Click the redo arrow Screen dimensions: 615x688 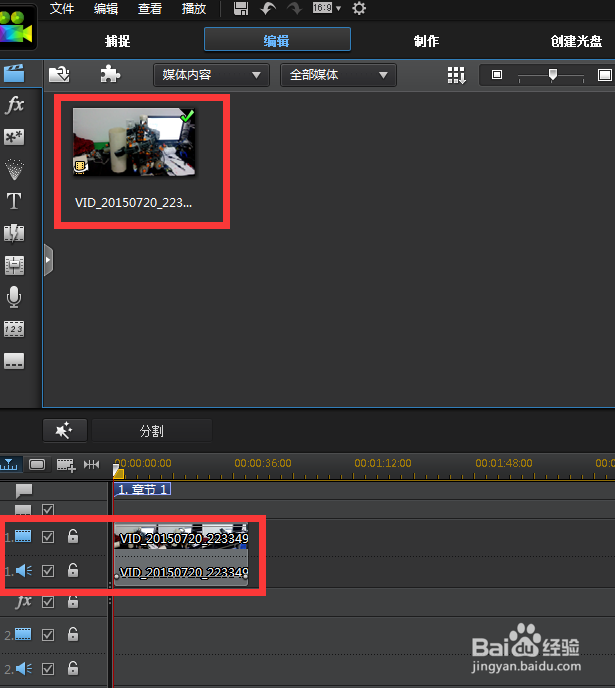[294, 8]
